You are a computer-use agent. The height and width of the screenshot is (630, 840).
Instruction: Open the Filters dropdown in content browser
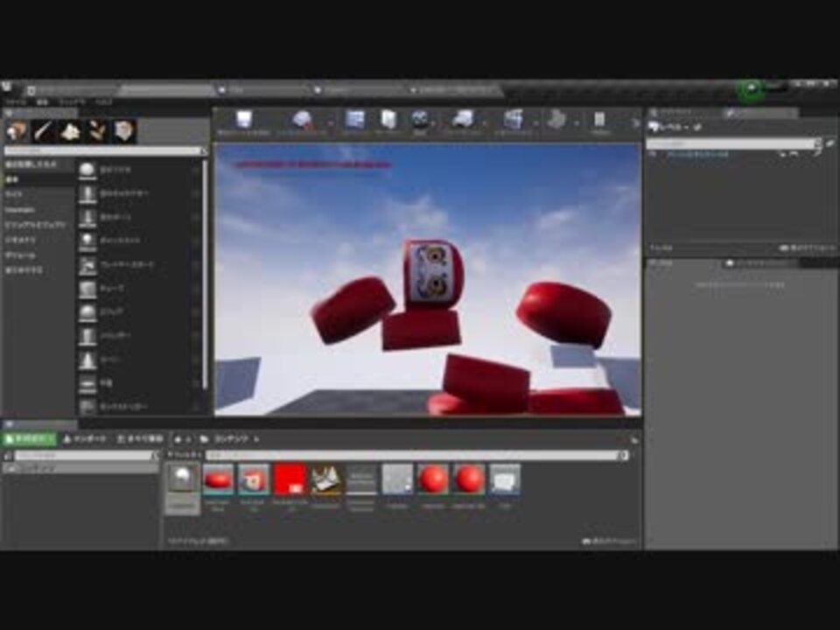pos(185,455)
